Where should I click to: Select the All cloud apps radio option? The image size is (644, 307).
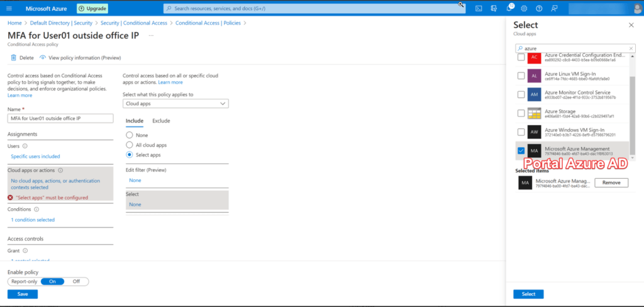[x=130, y=145]
